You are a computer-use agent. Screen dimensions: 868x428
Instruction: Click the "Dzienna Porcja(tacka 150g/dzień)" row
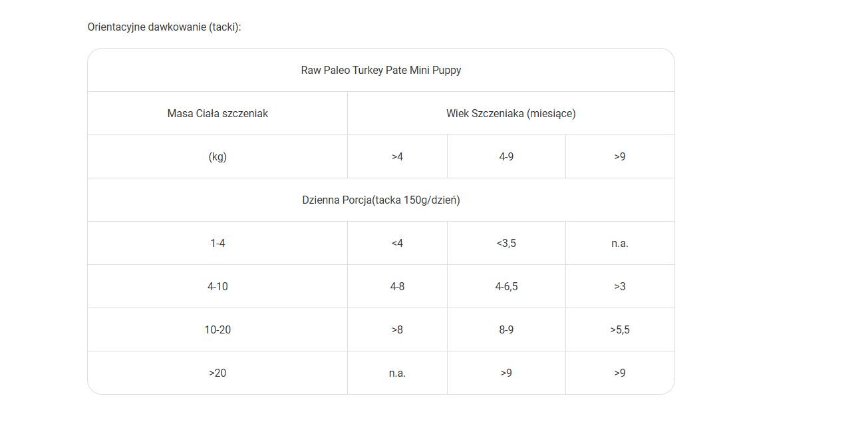click(380, 200)
